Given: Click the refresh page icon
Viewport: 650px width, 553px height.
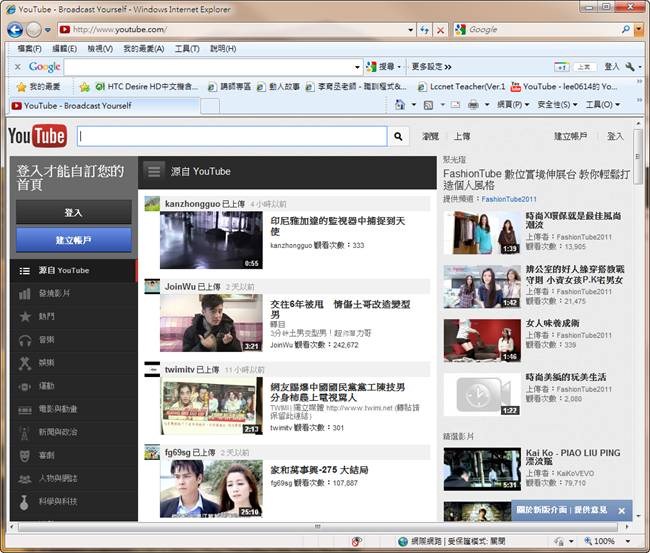Looking at the screenshot, I should click(x=424, y=30).
